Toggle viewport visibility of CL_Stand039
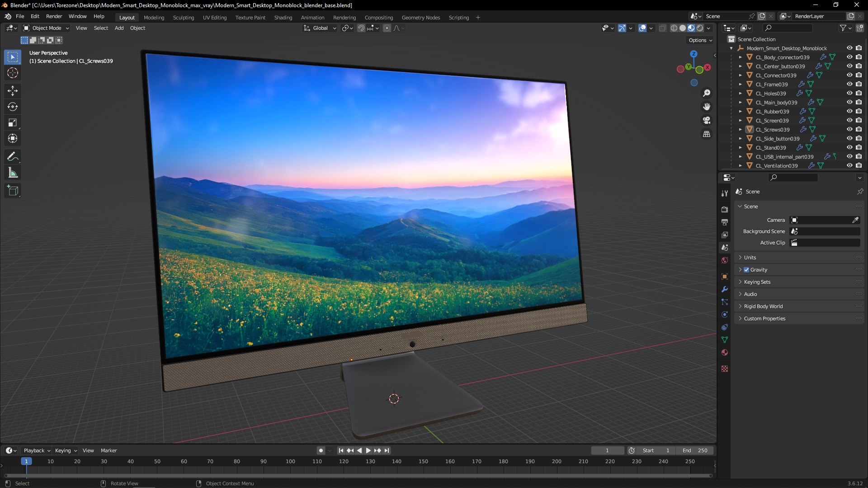Viewport: 868px width, 488px height. pyautogui.click(x=849, y=148)
